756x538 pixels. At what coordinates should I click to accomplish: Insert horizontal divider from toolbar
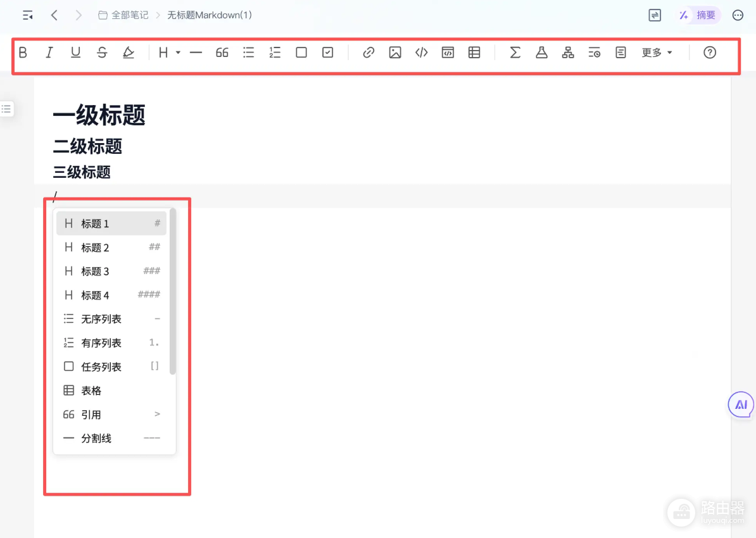coord(196,53)
